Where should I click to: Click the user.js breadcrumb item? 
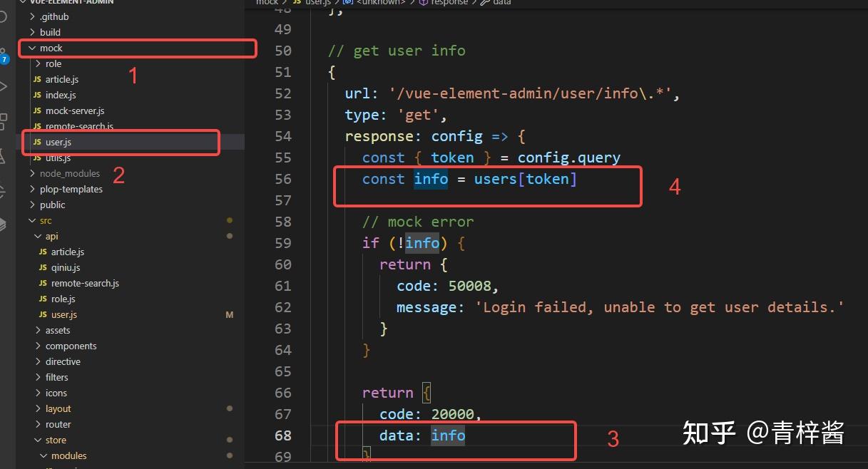(x=317, y=3)
